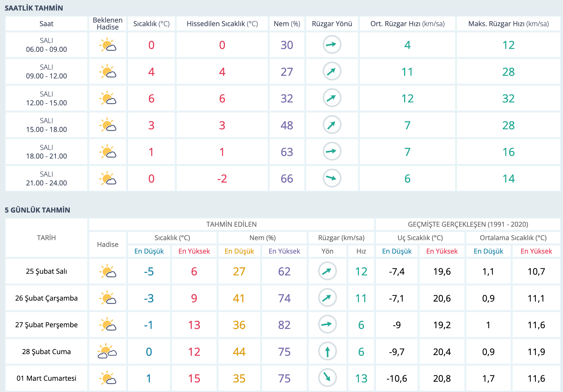Click wind direction icon for 21.00 - 24.00
The width and height of the screenshot is (563, 392).
click(332, 178)
